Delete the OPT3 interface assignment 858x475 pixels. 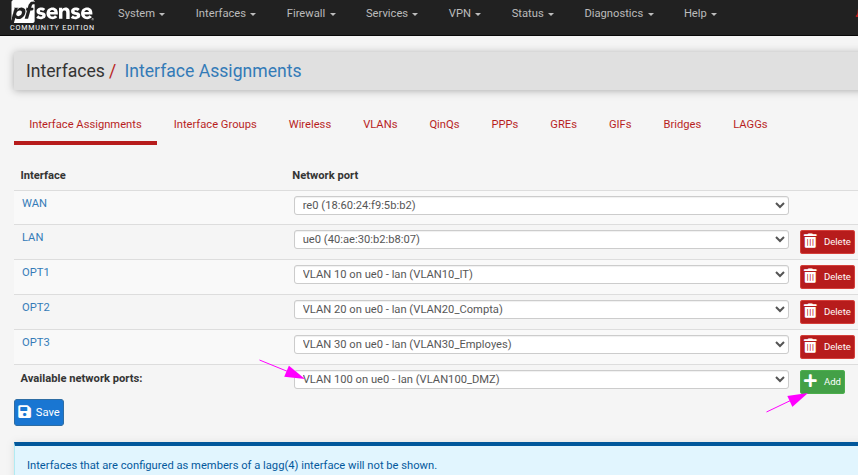827,346
